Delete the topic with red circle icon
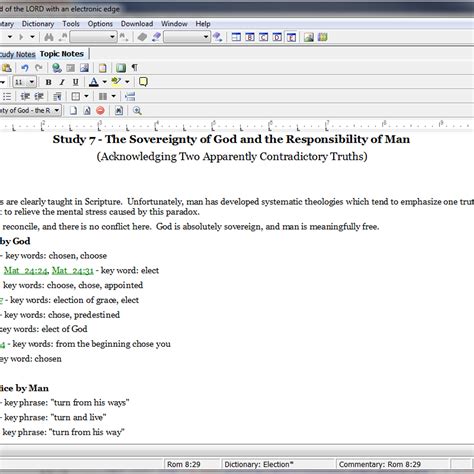This screenshot has height=474, width=474. point(100,110)
